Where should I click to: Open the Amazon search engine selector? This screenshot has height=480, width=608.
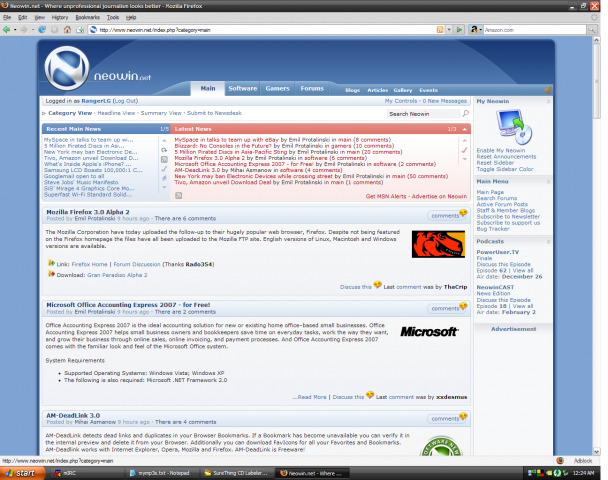click(x=476, y=29)
